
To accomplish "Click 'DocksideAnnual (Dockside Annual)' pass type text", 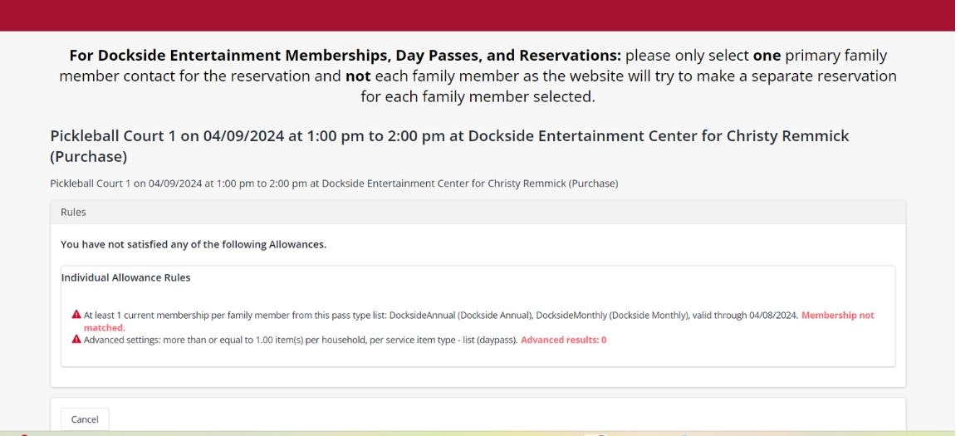I will click(x=460, y=316).
